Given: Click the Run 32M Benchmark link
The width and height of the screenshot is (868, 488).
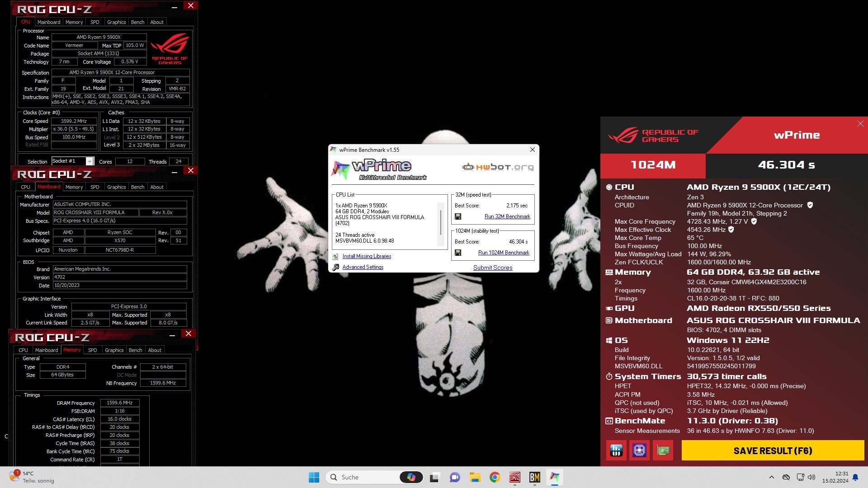Looking at the screenshot, I should (x=507, y=216).
